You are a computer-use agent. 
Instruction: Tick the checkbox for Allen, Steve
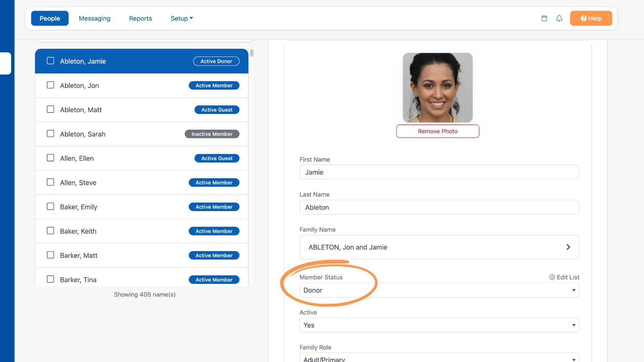point(50,182)
